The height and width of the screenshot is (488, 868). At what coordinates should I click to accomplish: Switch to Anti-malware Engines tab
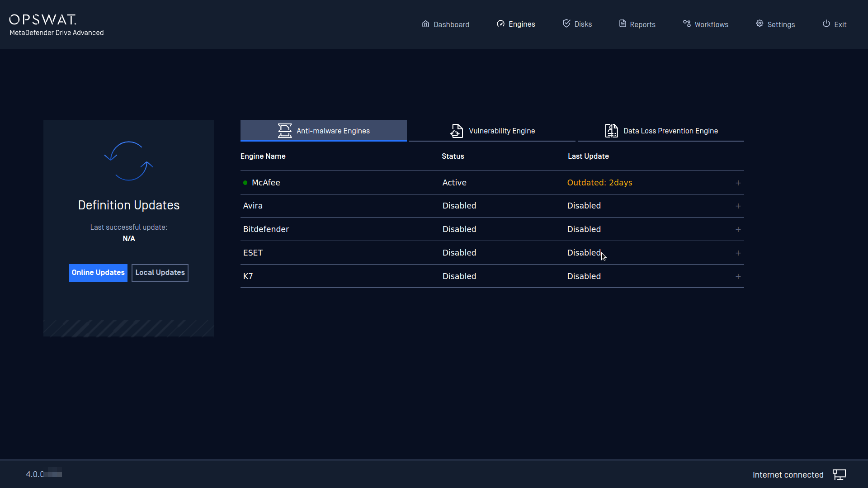(324, 130)
